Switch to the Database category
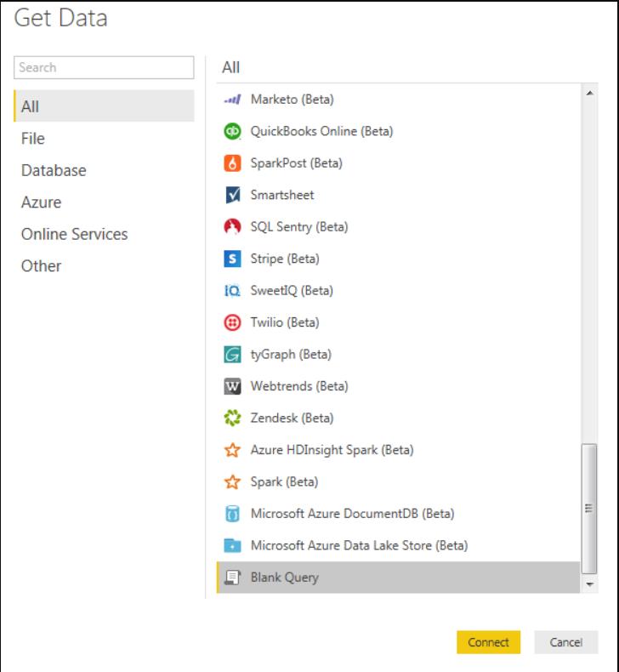Image resolution: width=619 pixels, height=672 pixels. click(x=54, y=170)
